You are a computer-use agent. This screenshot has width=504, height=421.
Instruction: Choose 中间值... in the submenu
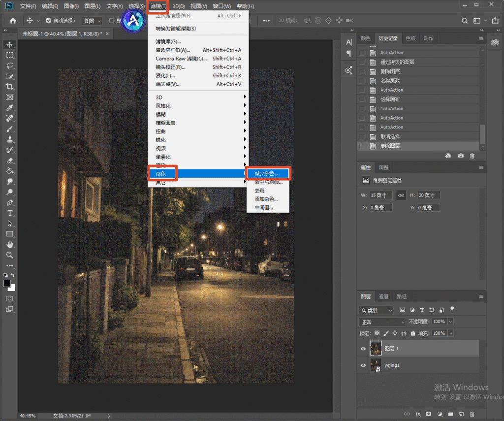click(x=268, y=207)
